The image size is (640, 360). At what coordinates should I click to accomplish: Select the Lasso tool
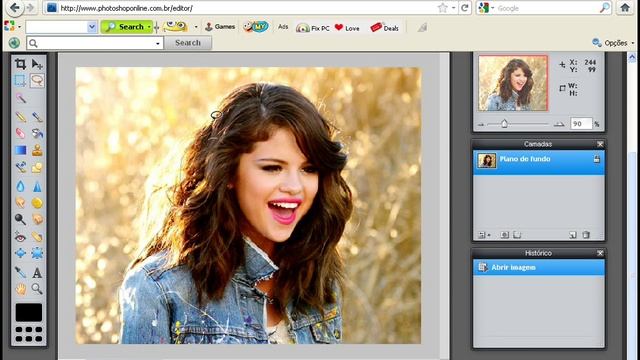point(37,80)
